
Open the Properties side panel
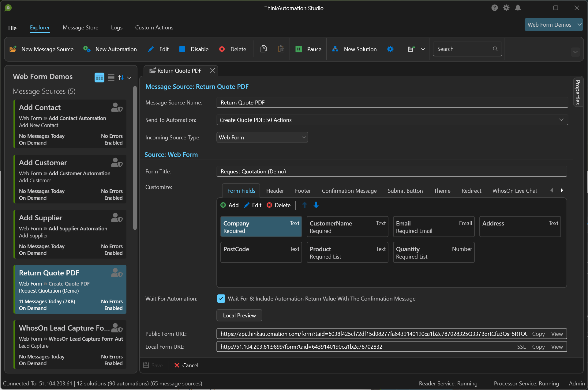[x=578, y=92]
